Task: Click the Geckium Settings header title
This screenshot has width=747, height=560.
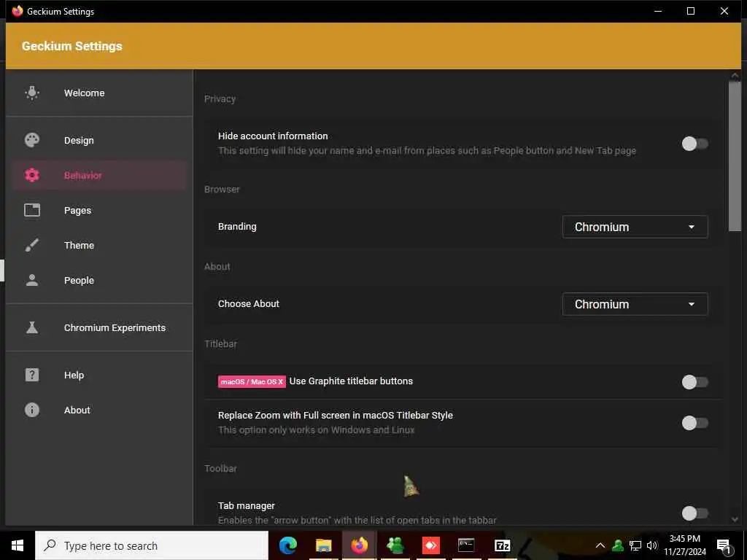Action: 72,46
